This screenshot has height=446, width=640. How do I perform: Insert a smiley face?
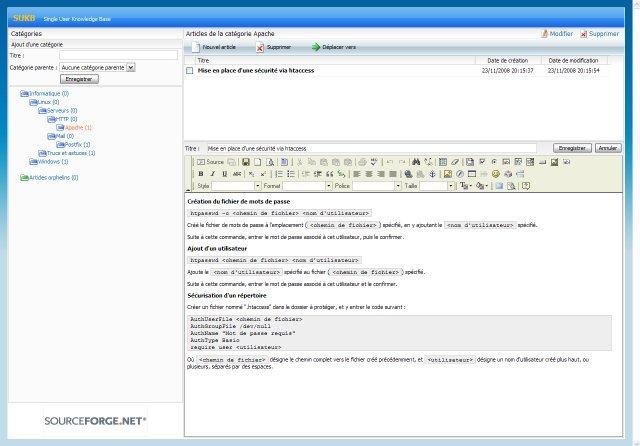point(496,174)
